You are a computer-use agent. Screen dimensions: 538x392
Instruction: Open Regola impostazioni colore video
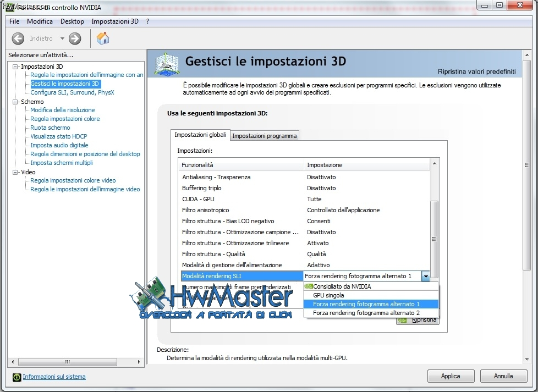coord(73,180)
